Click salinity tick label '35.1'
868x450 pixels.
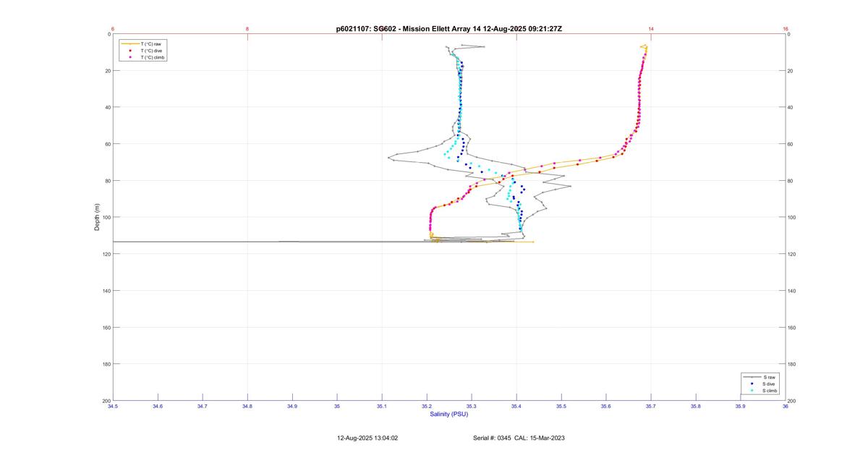click(382, 407)
